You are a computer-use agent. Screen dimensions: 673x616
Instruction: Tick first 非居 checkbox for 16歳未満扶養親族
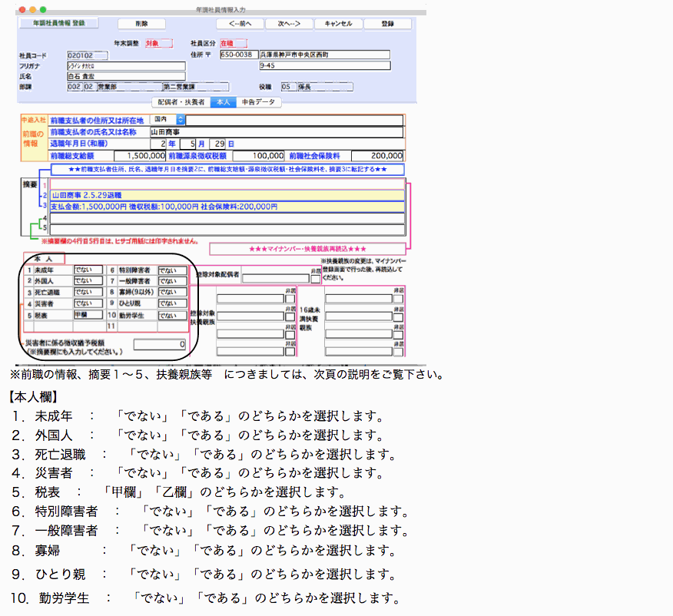pyautogui.click(x=397, y=300)
